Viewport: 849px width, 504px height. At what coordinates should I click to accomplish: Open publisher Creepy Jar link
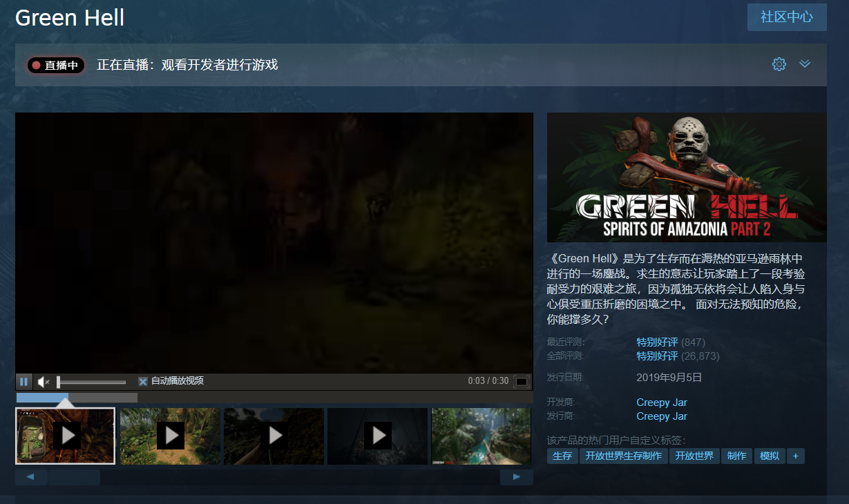tap(662, 416)
